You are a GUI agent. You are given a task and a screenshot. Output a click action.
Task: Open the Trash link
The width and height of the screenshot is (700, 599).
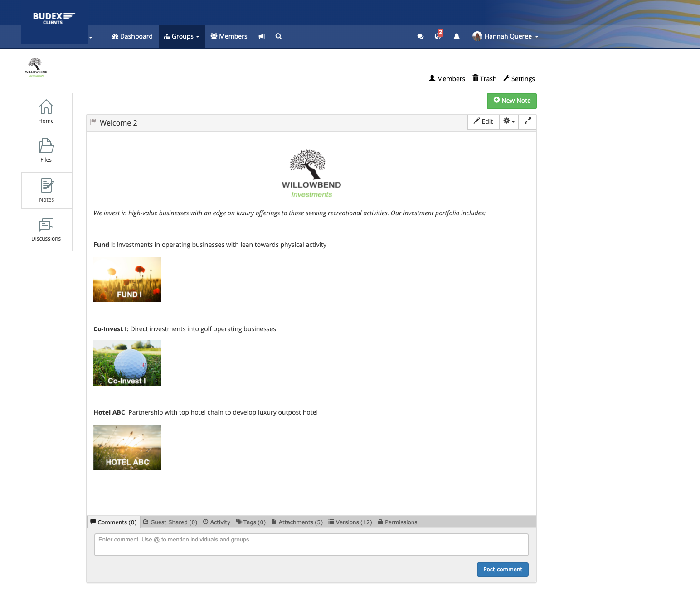[484, 78]
